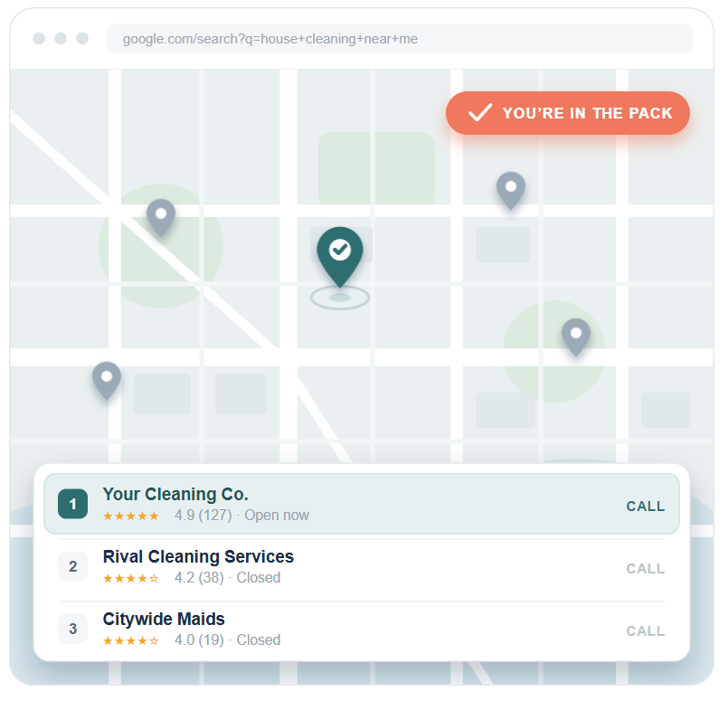Click the address bar with google.com search URL
The width and height of the screenshot is (728, 701).
pos(400,39)
